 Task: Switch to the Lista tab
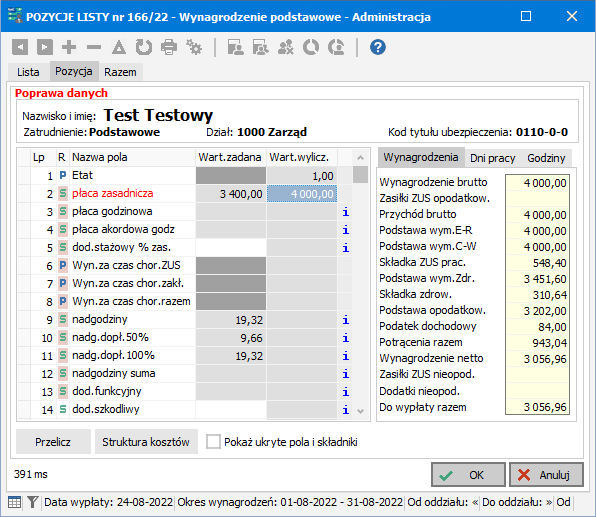[x=28, y=72]
